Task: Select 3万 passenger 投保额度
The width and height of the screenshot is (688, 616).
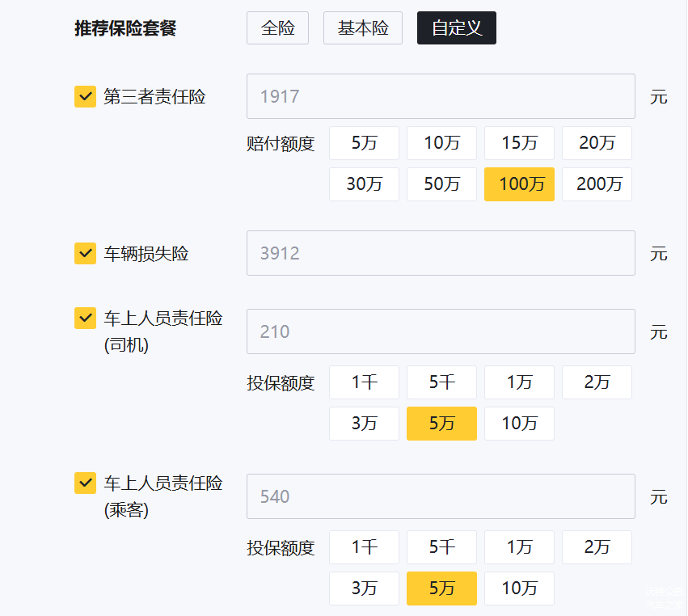Action: coord(364,589)
